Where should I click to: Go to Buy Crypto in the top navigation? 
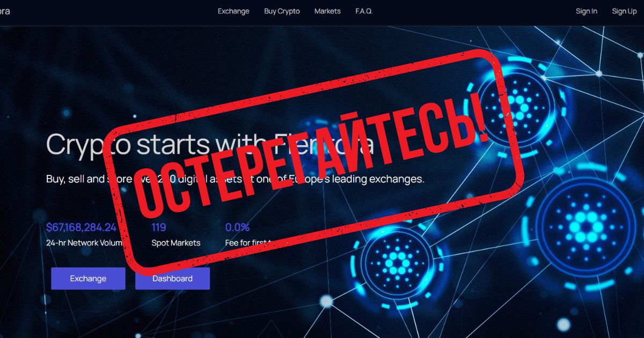(282, 11)
